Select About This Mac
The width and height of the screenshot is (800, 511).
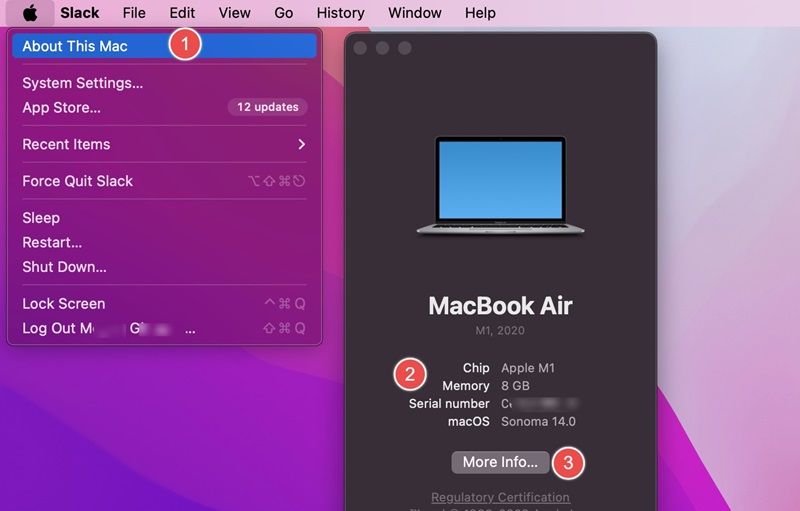164,46
